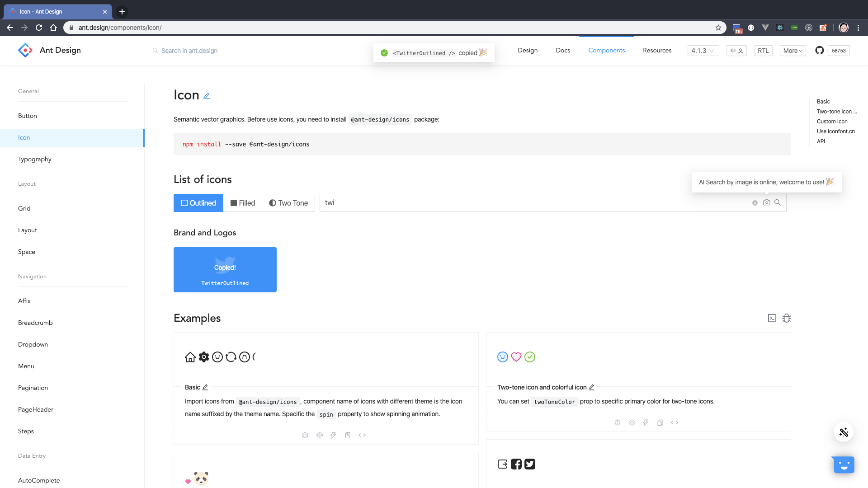The width and height of the screenshot is (868, 488).
Task: Open the 4.1.3 version dropdown
Action: click(x=703, y=51)
